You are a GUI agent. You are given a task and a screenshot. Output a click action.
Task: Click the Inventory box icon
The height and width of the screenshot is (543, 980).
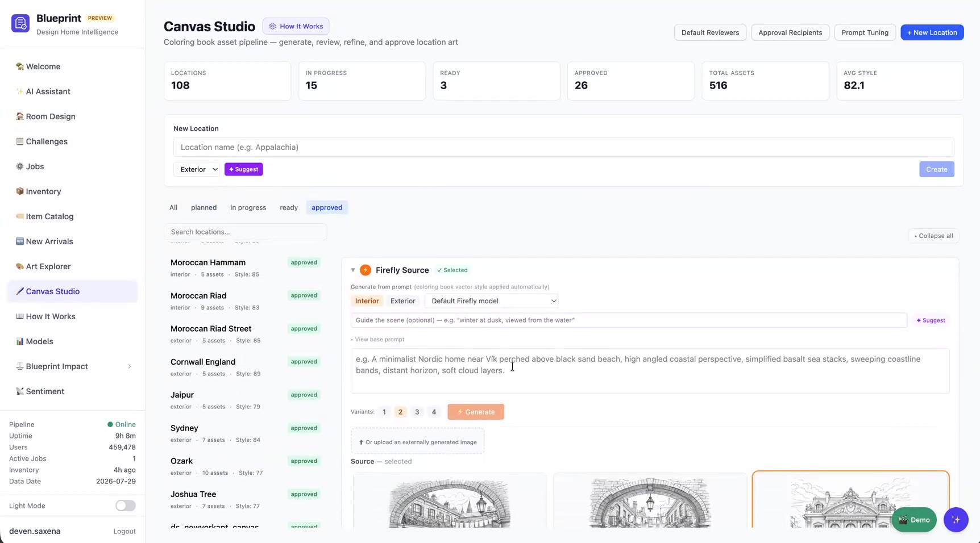pyautogui.click(x=20, y=191)
